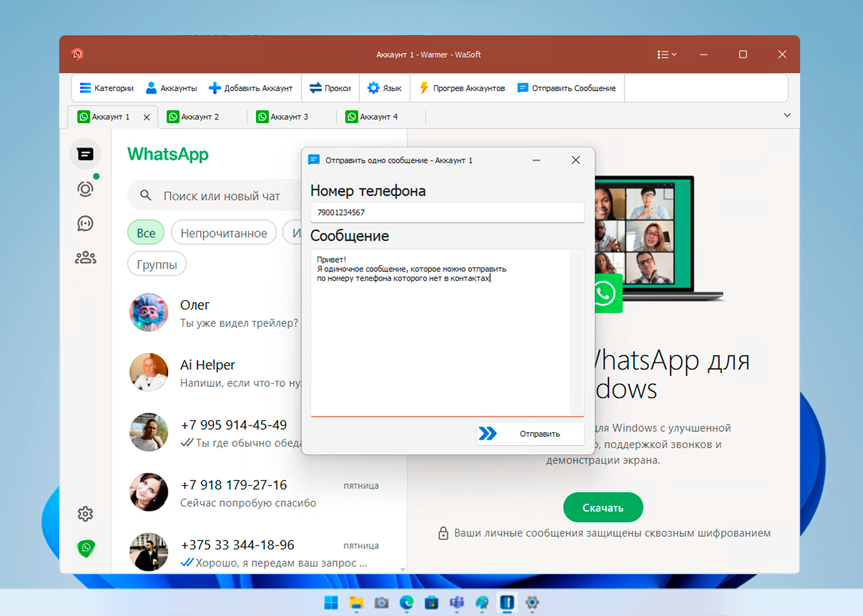Open Прокси settings in toolbar
This screenshot has width=863, height=616.
click(330, 88)
